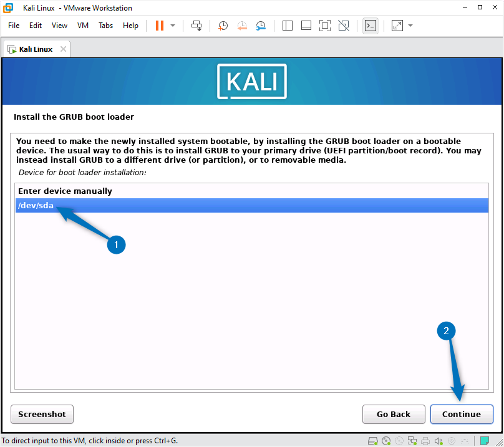
Task: Click the sound device status icon
Action: (x=438, y=441)
